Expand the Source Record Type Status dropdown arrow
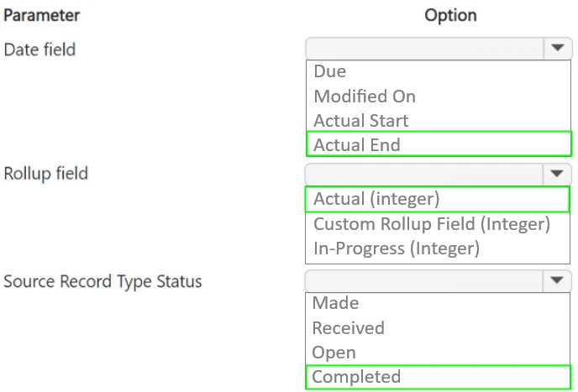 tap(556, 281)
